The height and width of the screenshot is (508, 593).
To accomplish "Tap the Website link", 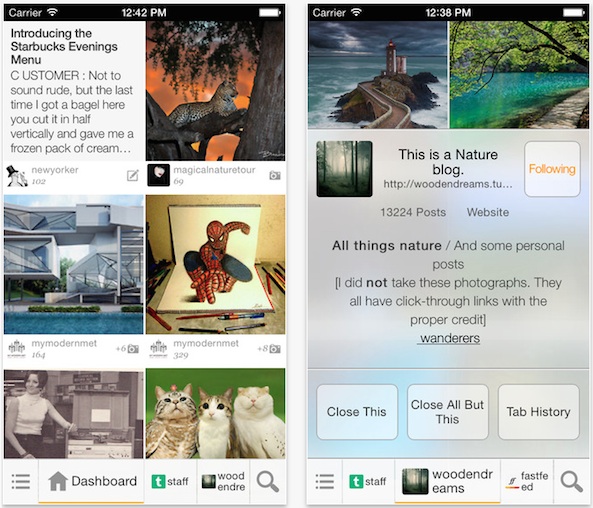I will click(x=487, y=212).
